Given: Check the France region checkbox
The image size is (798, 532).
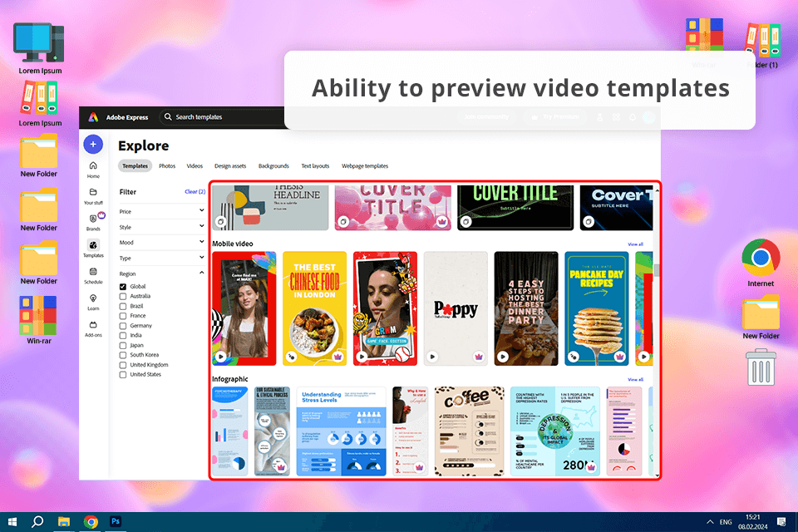Looking at the screenshot, I should 123,316.
